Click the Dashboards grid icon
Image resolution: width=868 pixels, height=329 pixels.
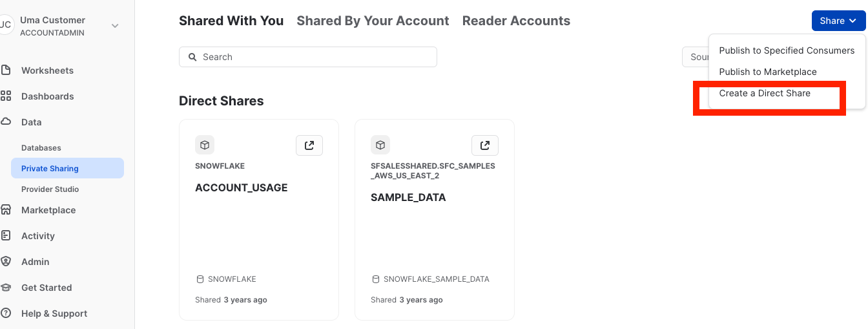6,96
